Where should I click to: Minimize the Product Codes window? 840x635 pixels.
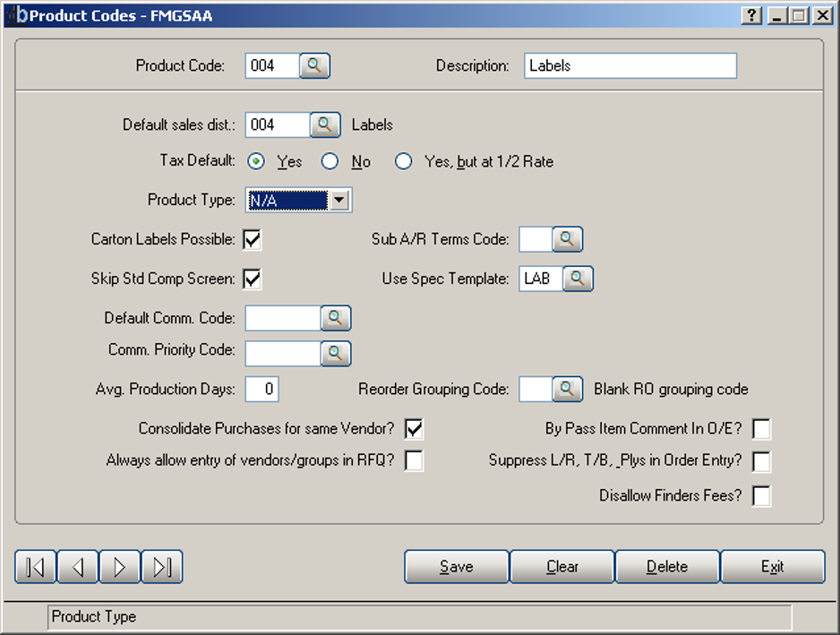[777, 15]
